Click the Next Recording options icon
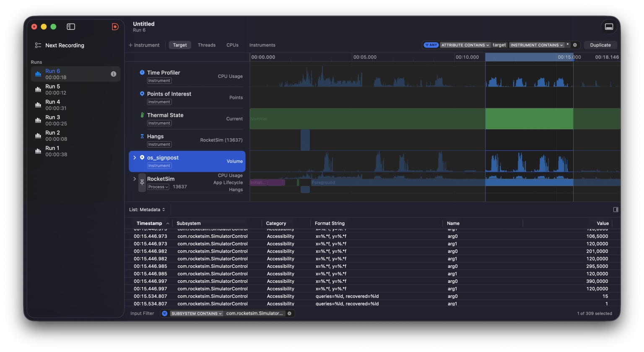This screenshot has height=352, width=644. 38,45
